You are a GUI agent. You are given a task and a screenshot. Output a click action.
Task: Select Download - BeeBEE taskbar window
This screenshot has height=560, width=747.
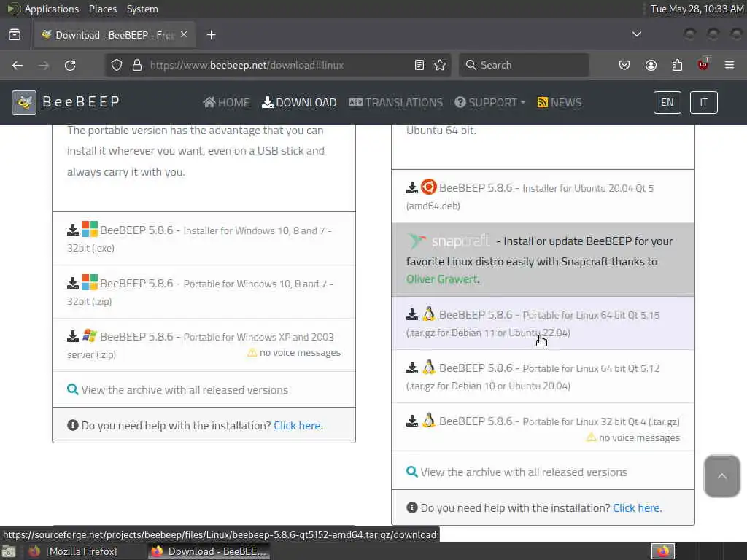pos(208,551)
